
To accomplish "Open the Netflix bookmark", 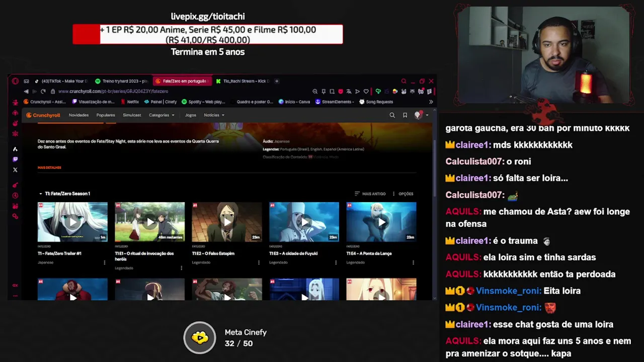I will tap(129, 102).
